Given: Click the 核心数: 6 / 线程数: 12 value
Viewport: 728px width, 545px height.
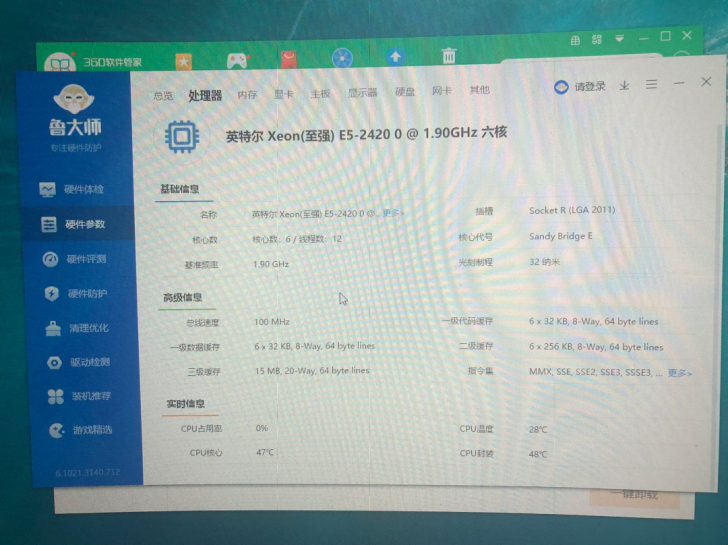Looking at the screenshot, I should [x=297, y=239].
